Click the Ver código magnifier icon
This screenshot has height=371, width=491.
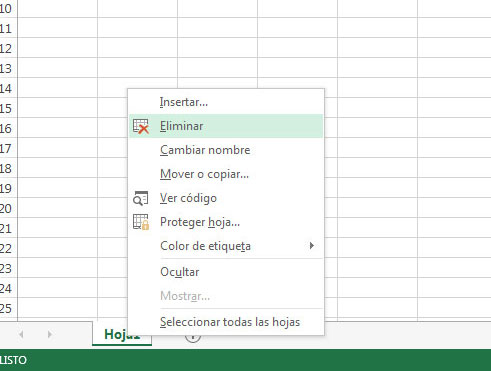pos(141,198)
